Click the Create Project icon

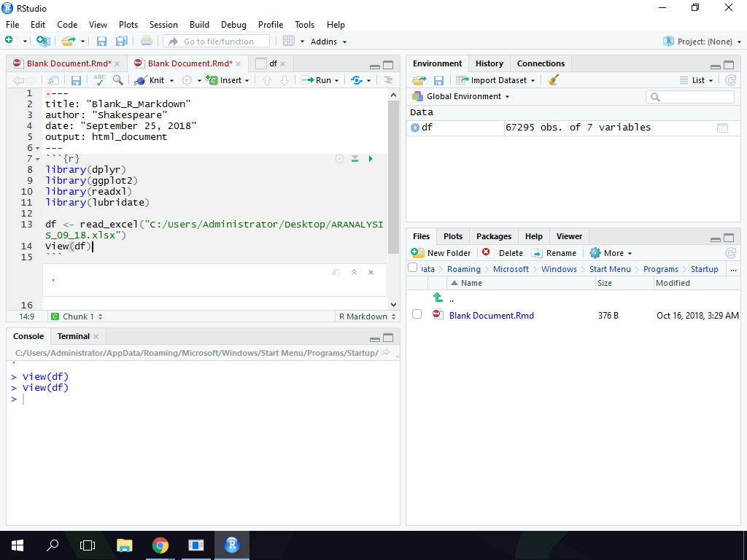click(43, 42)
